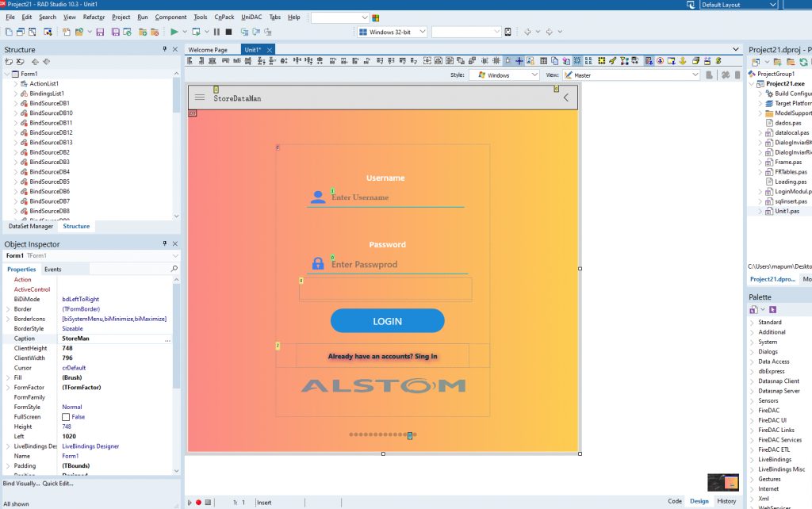Click the device preview icon beside empty combo
812x509 pixels.
508,32
